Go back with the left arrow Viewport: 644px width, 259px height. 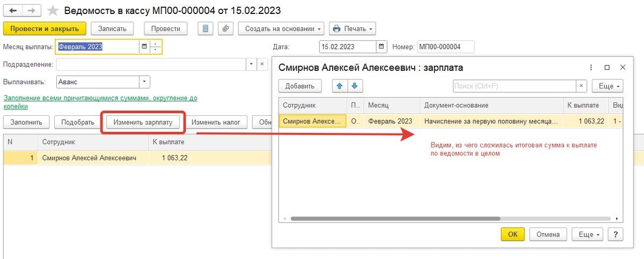click(13, 10)
